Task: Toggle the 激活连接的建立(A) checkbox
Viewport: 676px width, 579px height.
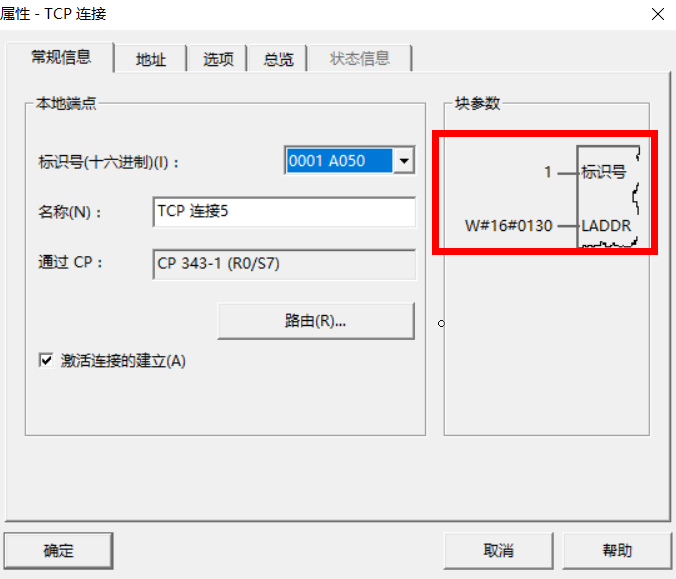Action: 45,361
